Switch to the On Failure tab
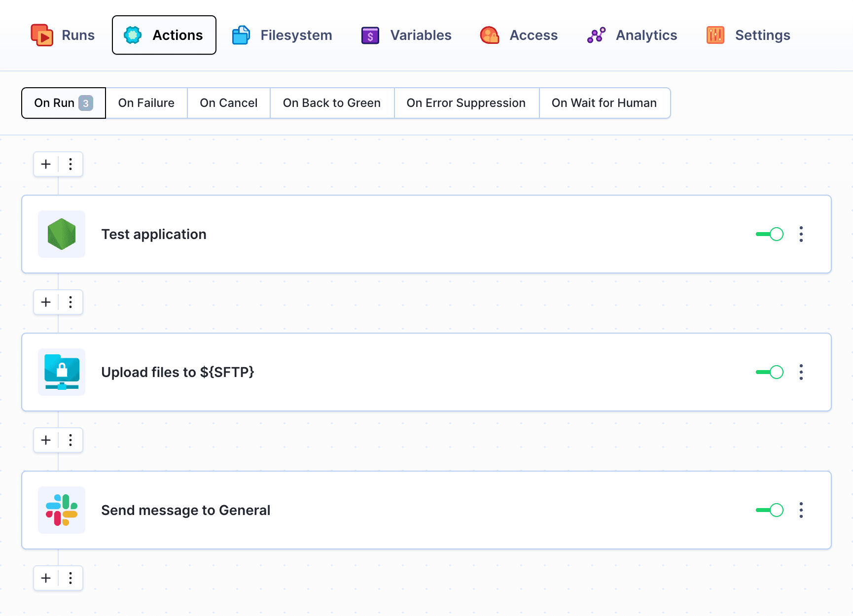The width and height of the screenshot is (853, 616). [146, 103]
